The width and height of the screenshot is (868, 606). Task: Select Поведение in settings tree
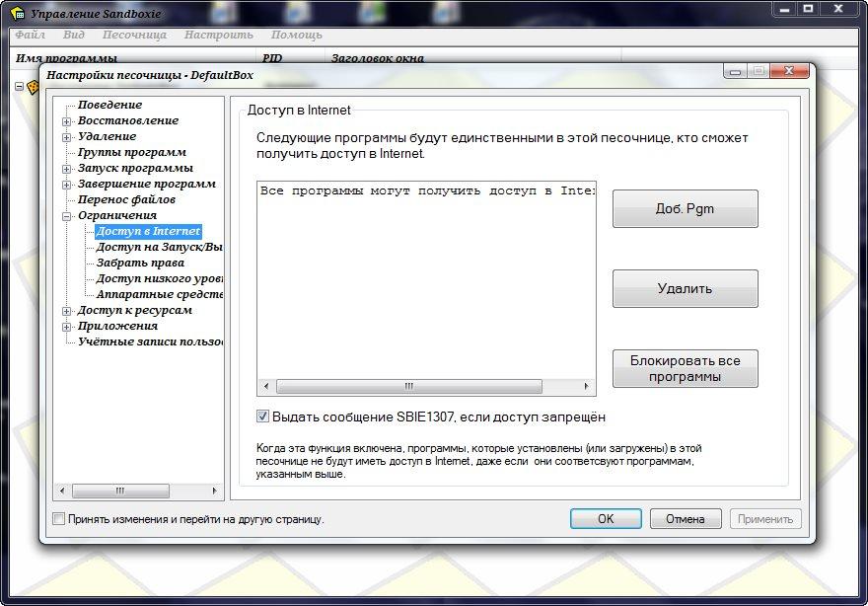[x=109, y=105]
